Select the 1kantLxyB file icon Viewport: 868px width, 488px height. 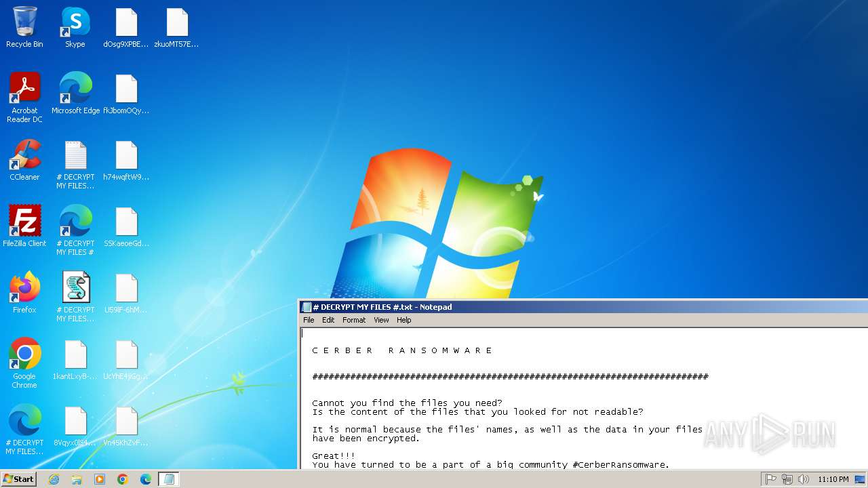point(75,359)
